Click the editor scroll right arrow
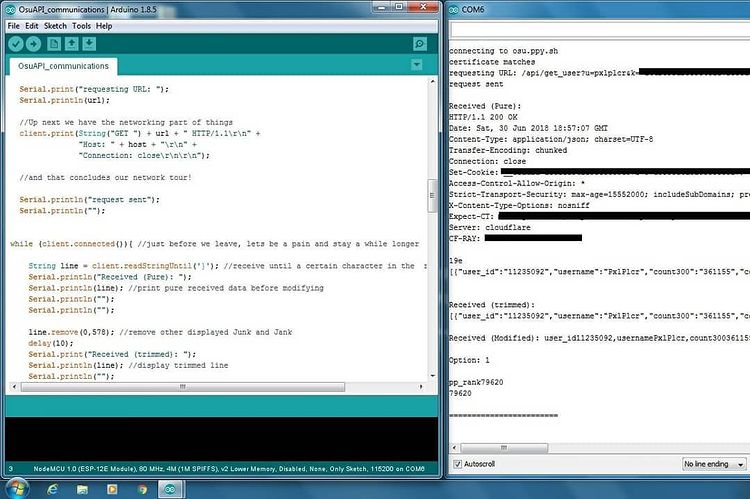Viewport: 750px width, 499px height. [x=421, y=387]
